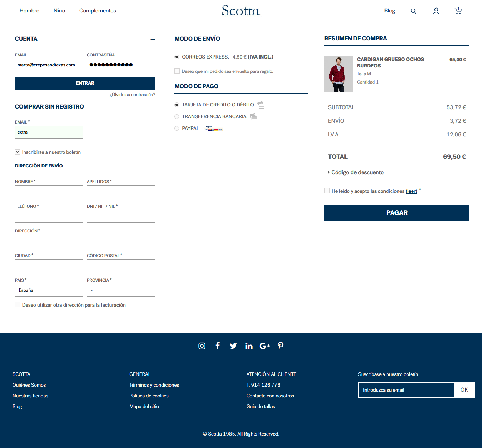Accept the purchase conditions checkbox
Screen dimensions: 482x448
coord(327,191)
